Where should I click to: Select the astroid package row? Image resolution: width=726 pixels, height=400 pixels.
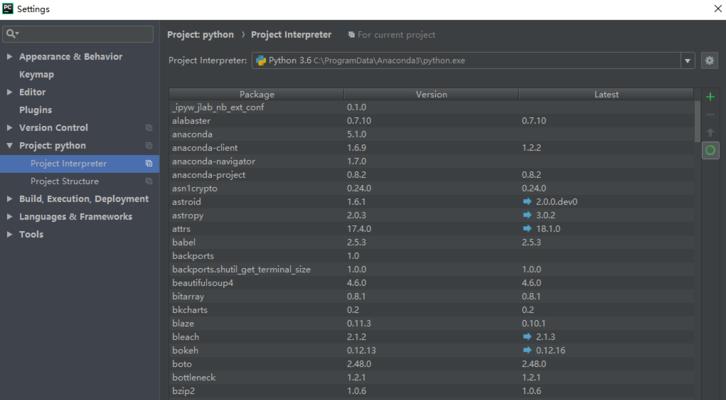[x=432, y=202]
